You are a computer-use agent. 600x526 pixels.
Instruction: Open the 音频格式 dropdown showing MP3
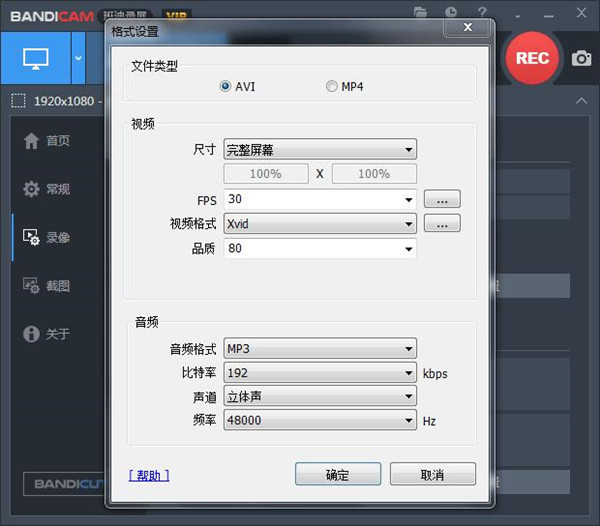[x=320, y=348]
